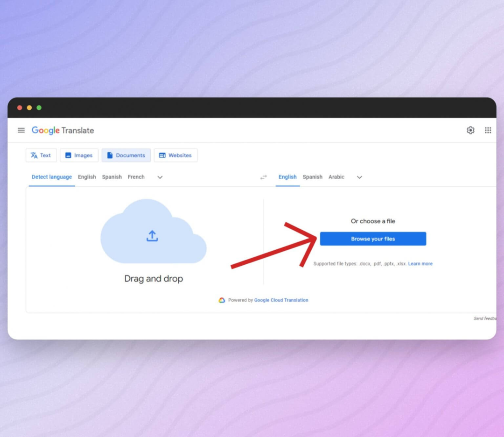
Task: Click the Google Translate logo
Action: pyautogui.click(x=63, y=130)
